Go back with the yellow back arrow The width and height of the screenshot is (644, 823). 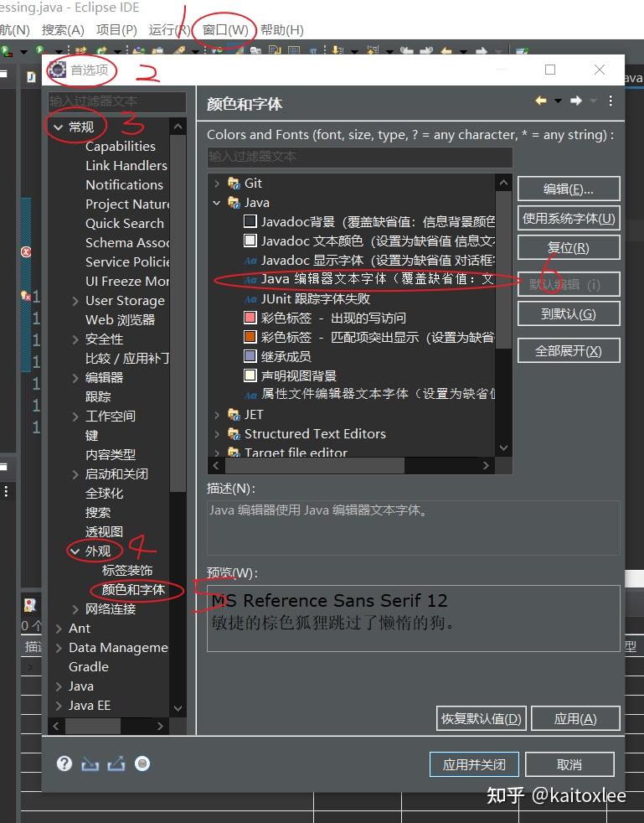(x=541, y=101)
